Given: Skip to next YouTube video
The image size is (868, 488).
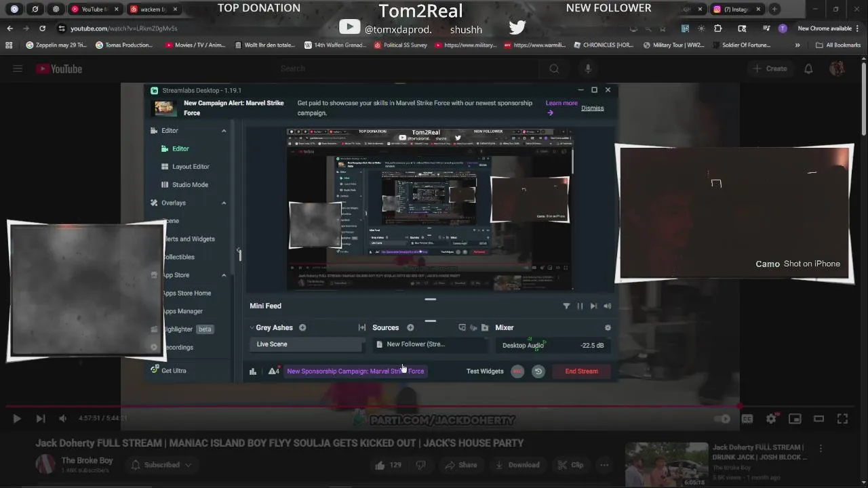Looking at the screenshot, I should [40, 419].
